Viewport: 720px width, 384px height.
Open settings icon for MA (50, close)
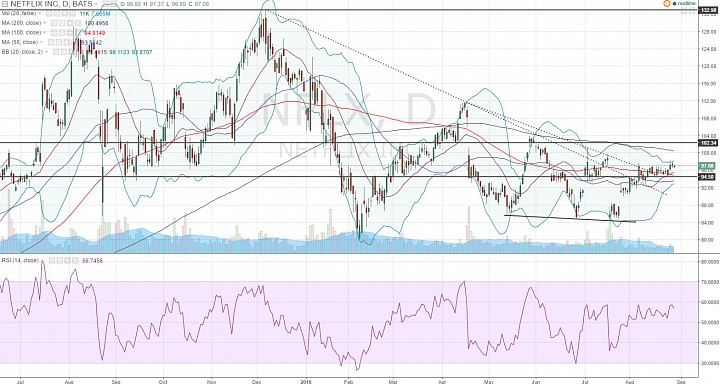point(59,42)
